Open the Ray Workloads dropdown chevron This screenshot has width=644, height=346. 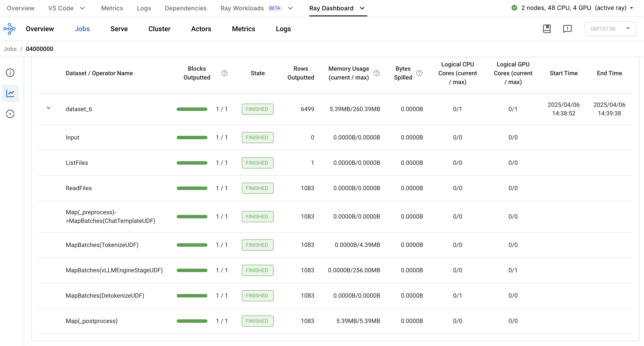290,8
